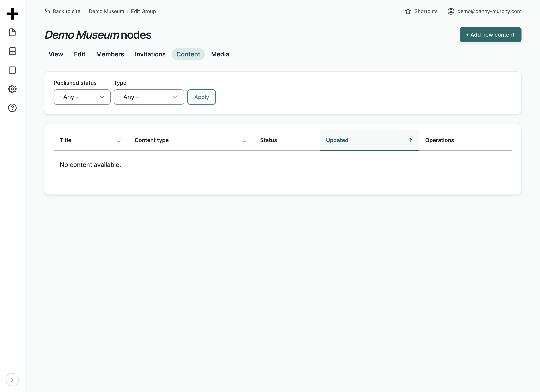This screenshot has width=540, height=392.
Task: Switch to the Edit tab
Action: pos(80,54)
